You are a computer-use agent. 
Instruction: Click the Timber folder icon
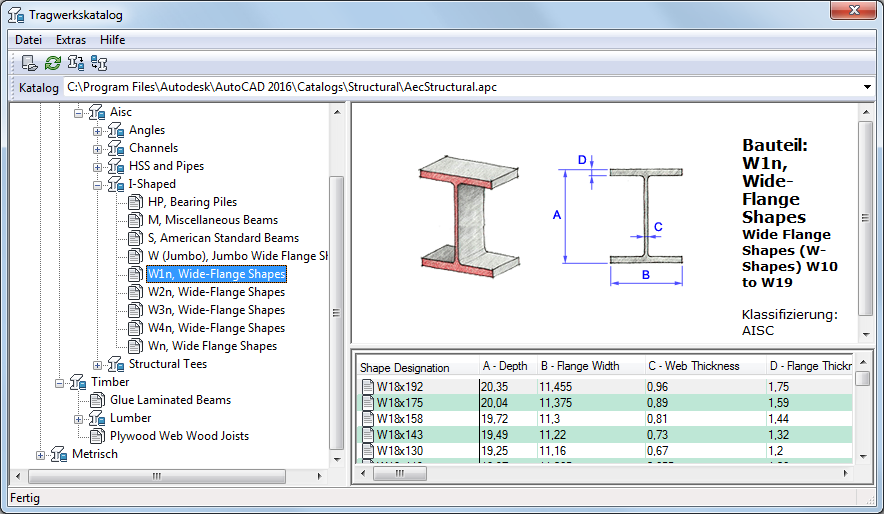coord(78,382)
